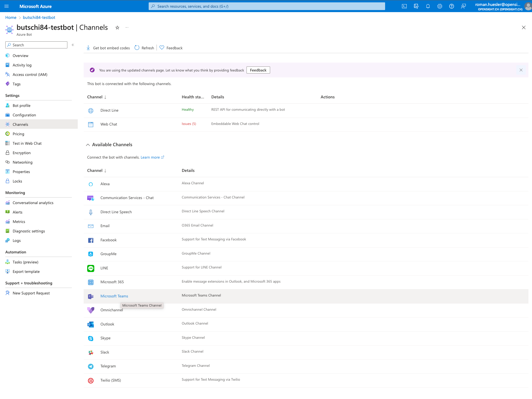Collapse the left navigation with the double chevron
The width and height of the screenshot is (532, 399).
(73, 45)
